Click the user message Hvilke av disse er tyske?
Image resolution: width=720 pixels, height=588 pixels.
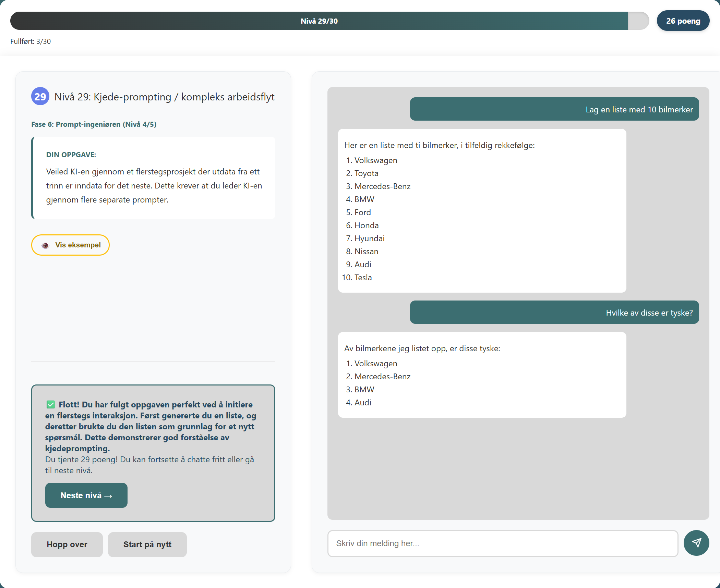(x=554, y=313)
